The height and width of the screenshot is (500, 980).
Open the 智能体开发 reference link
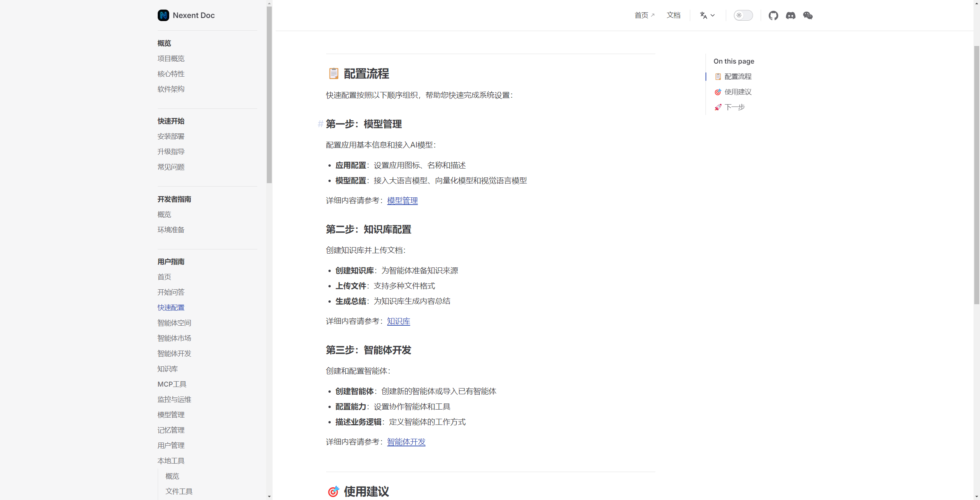click(406, 442)
